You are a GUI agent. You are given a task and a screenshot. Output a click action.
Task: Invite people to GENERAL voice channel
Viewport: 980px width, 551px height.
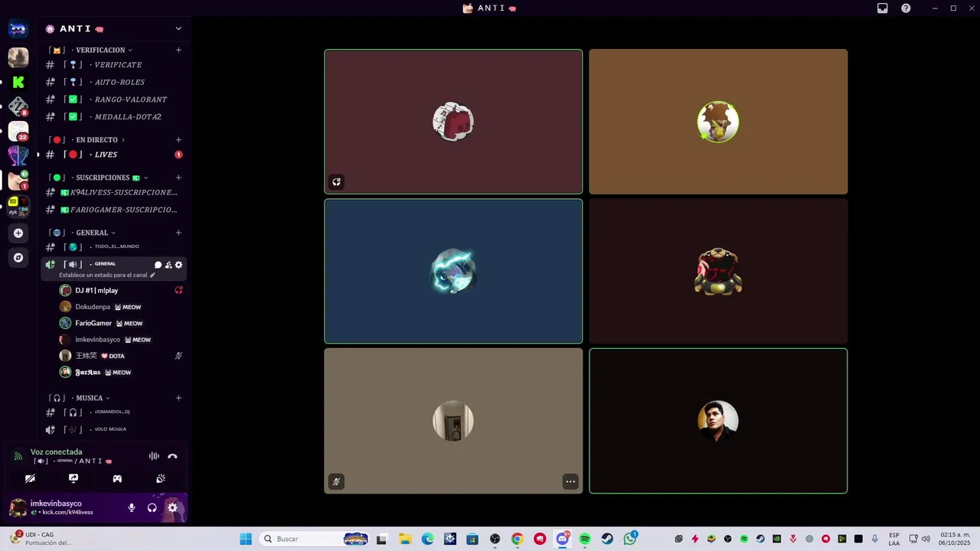pyautogui.click(x=168, y=265)
